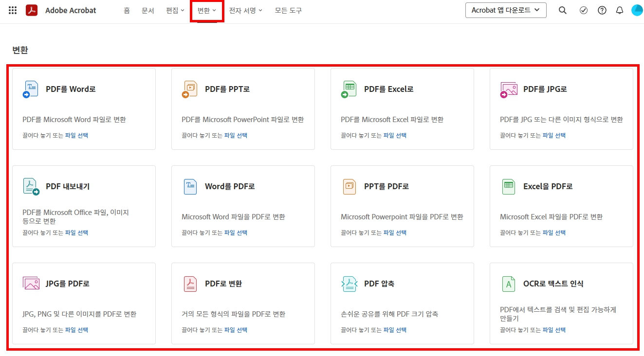Image resolution: width=644 pixels, height=356 pixels.
Task: Click description 'PDF를 Microsoft Word 파일로 변환'
Action: 74,120
